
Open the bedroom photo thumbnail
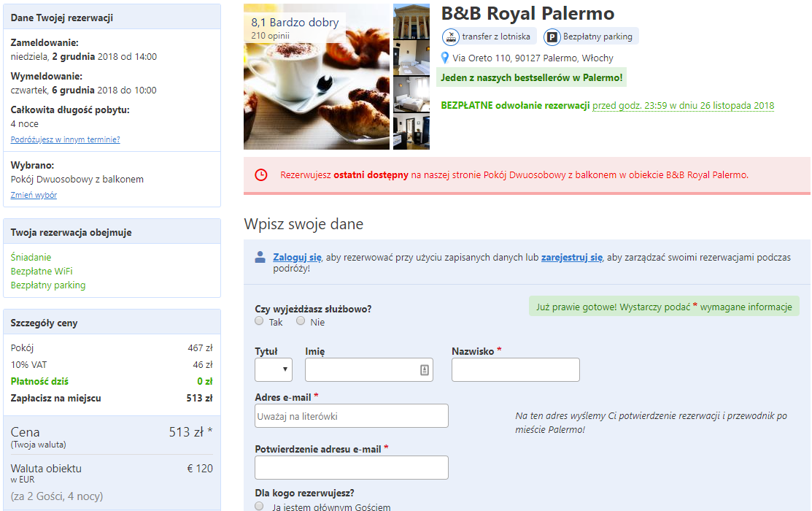pos(411,94)
